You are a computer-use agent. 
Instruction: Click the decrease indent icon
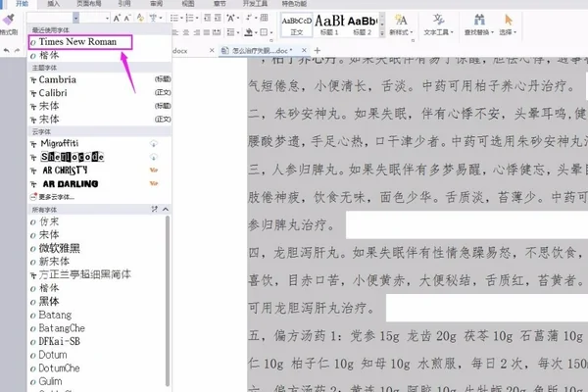pos(208,18)
